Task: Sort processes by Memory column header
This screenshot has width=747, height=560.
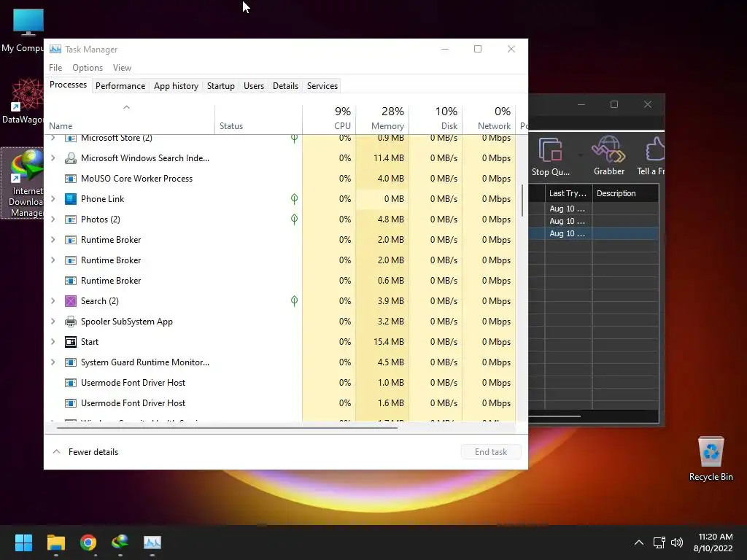Action: tap(382, 119)
